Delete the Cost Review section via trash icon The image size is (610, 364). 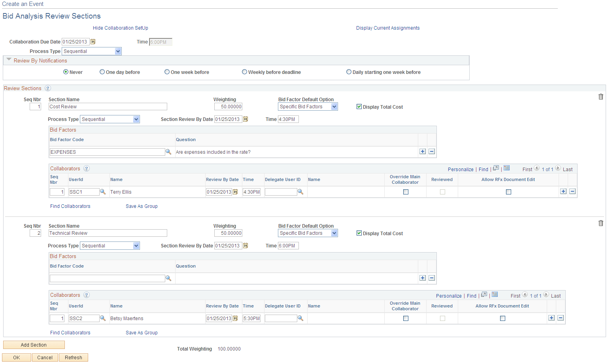point(601,96)
